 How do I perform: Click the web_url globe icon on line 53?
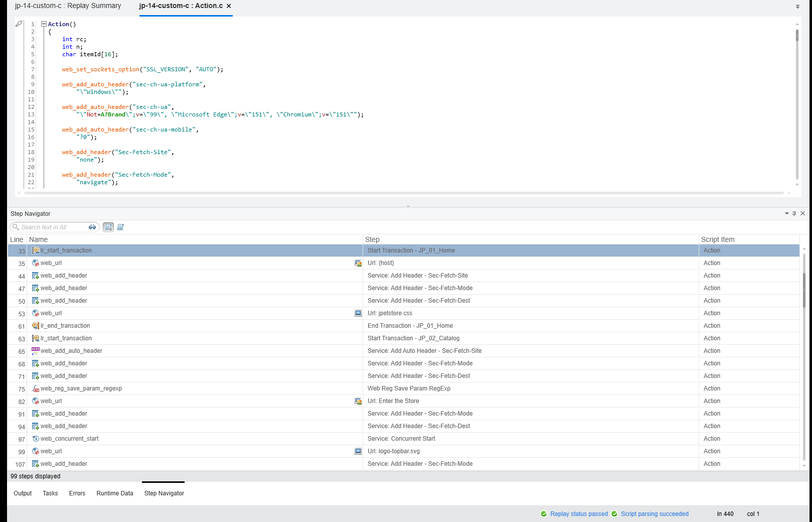pos(36,313)
